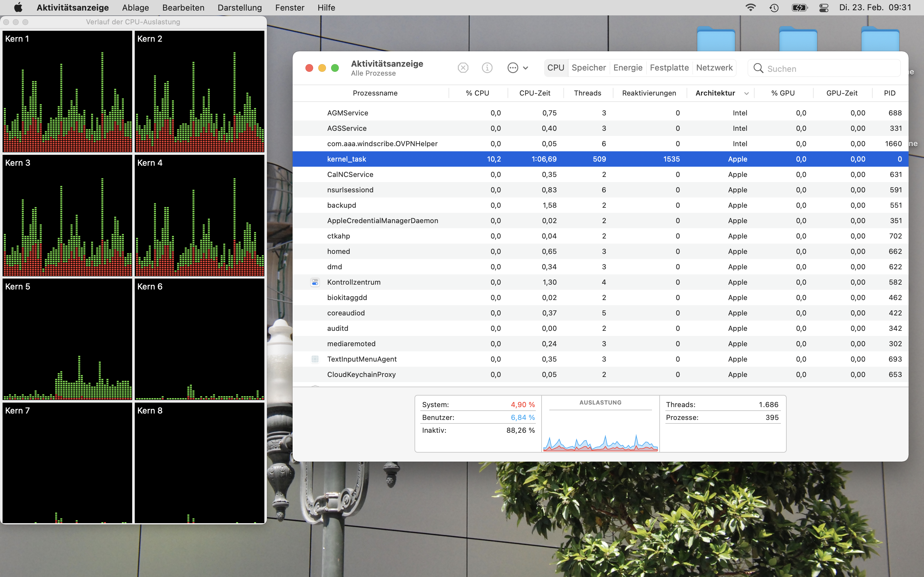Click the process info (i) icon
The width and height of the screenshot is (924, 577).
point(487,68)
